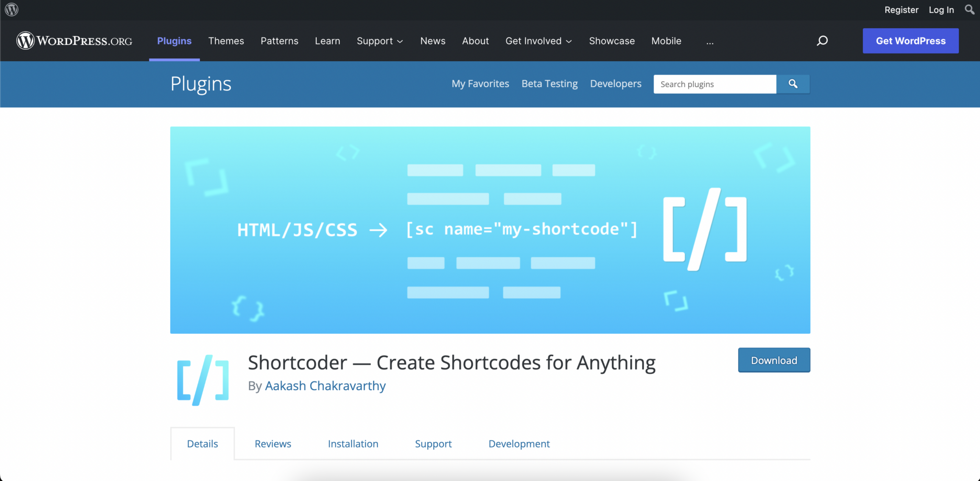This screenshot has height=481, width=980.
Task: Click the plugin search submit button
Action: click(x=793, y=84)
